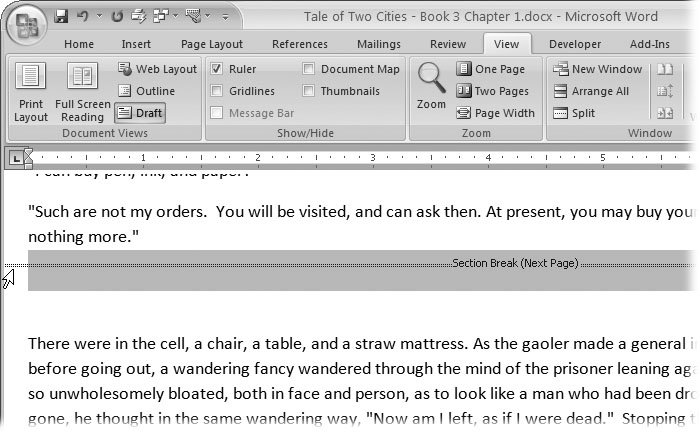Screen dimensions: 700x432
Task: Click the indent marker on the ruler
Action: coord(28,158)
